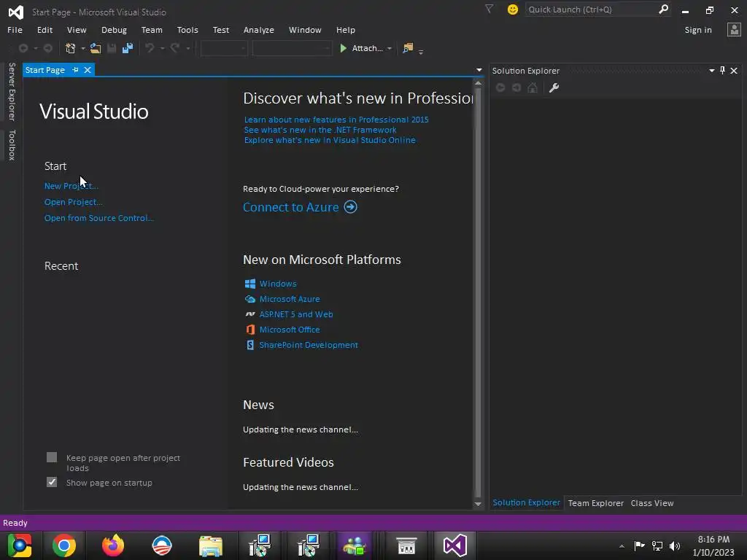Open the Debug menu
Image resolution: width=747 pixels, height=560 pixels.
(x=114, y=30)
